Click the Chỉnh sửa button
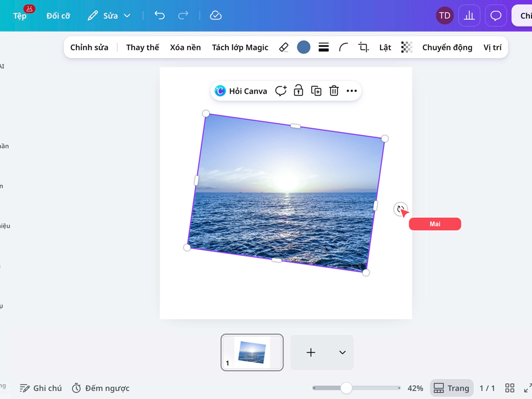 (x=89, y=47)
